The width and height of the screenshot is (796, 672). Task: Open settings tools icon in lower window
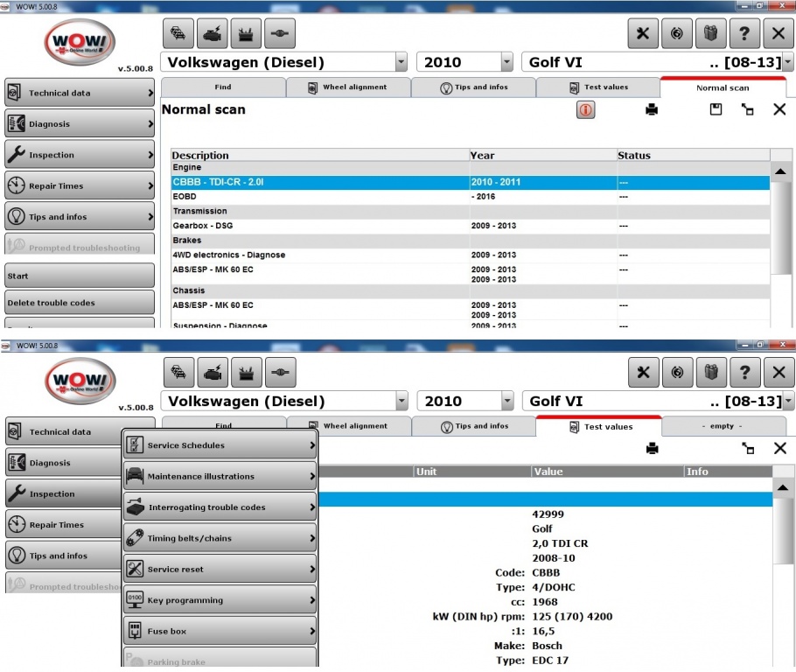(643, 373)
